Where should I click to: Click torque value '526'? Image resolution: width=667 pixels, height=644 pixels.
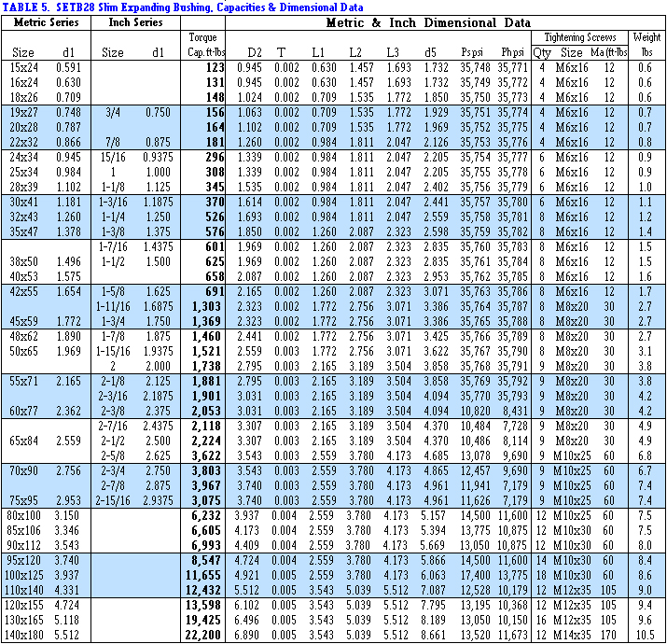coord(215,217)
